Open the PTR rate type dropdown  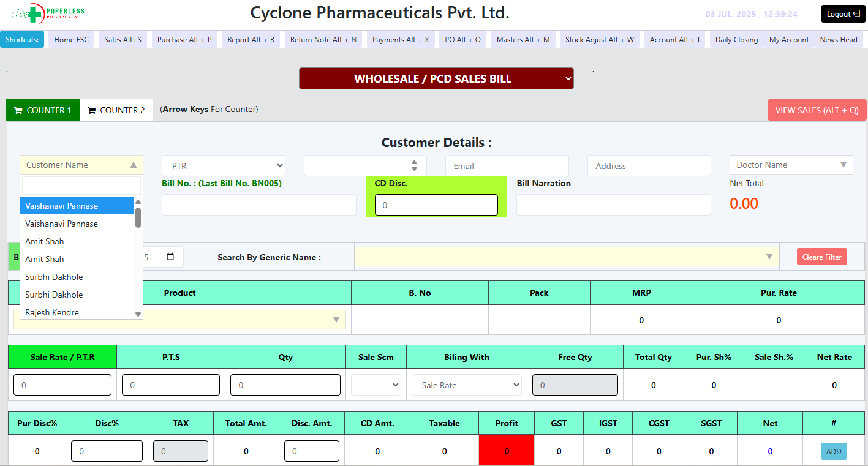pyautogui.click(x=224, y=166)
